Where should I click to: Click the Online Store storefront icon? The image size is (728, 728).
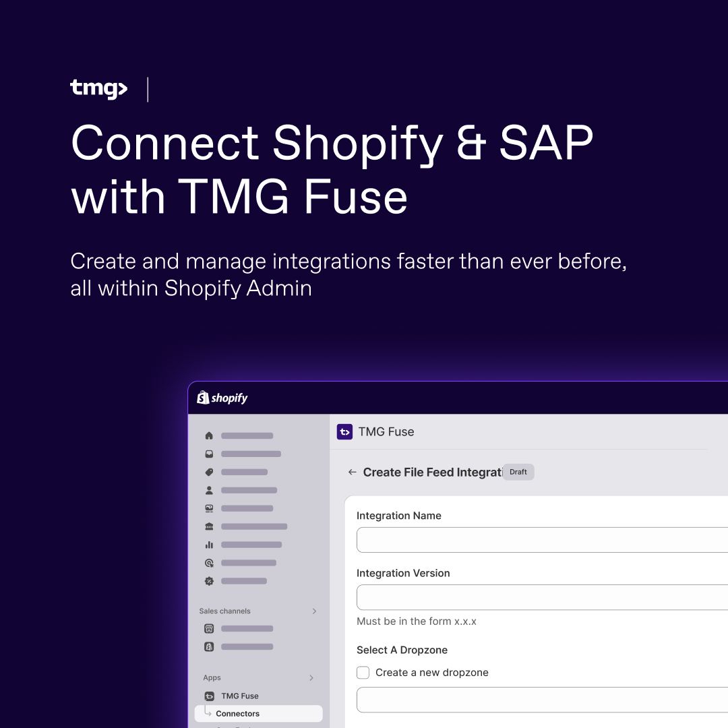(209, 629)
